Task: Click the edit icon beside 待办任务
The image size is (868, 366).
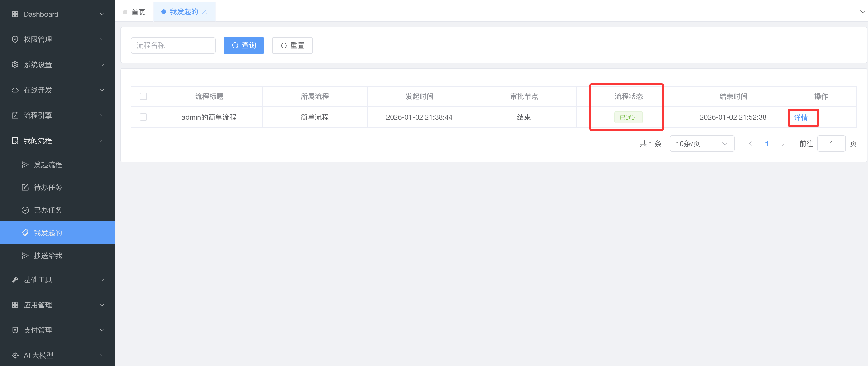Action: [25, 187]
